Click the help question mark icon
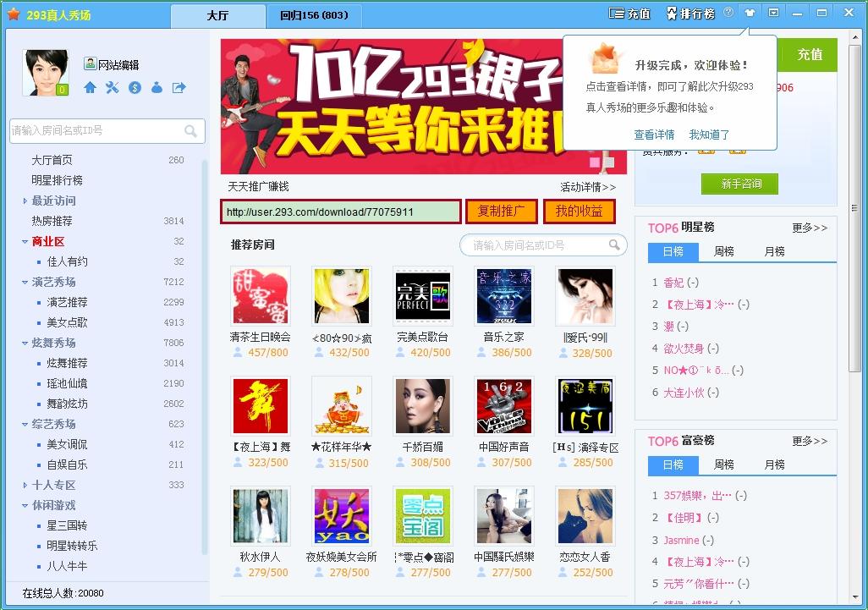The width and height of the screenshot is (868, 610). point(728,13)
